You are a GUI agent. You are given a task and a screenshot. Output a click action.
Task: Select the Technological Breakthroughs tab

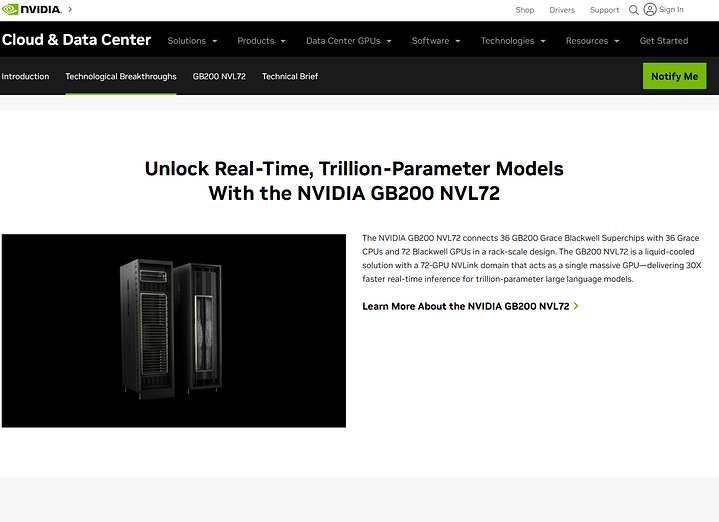(x=121, y=77)
